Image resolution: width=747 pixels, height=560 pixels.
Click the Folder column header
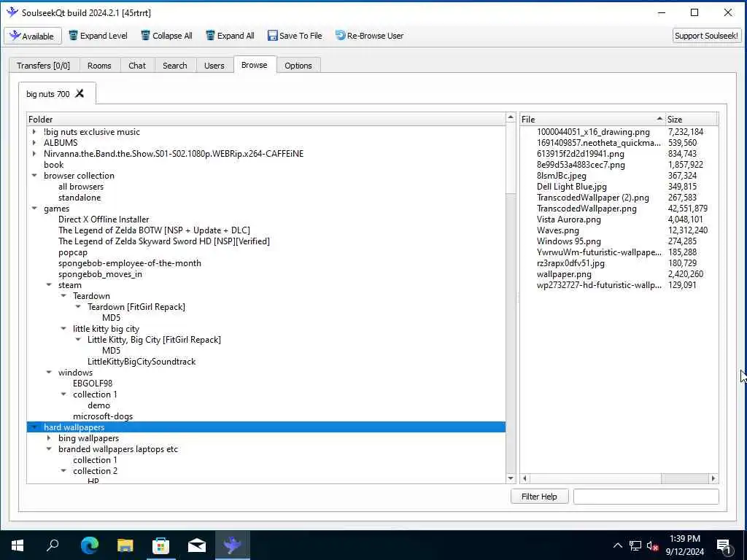pyautogui.click(x=266, y=119)
